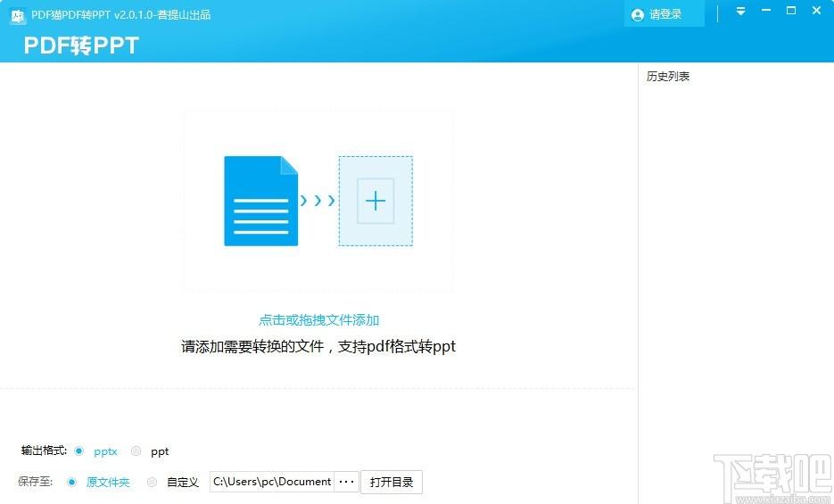The height and width of the screenshot is (504, 834).
Task: Choose 原文件夹 save location radio
Action: (x=72, y=483)
